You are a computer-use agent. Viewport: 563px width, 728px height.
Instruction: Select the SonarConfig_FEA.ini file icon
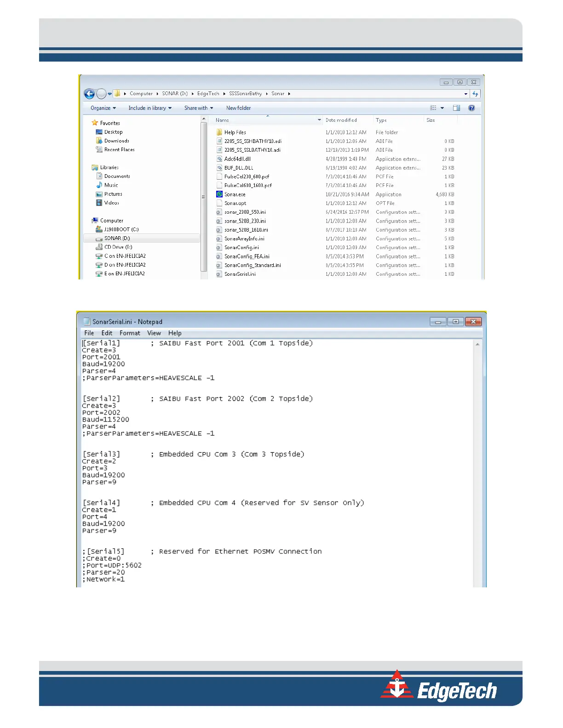[x=219, y=256]
